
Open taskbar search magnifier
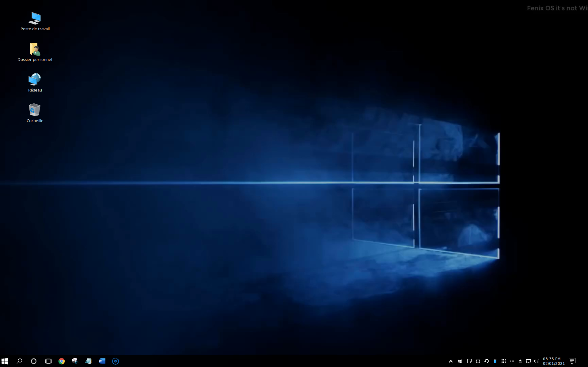coord(19,361)
